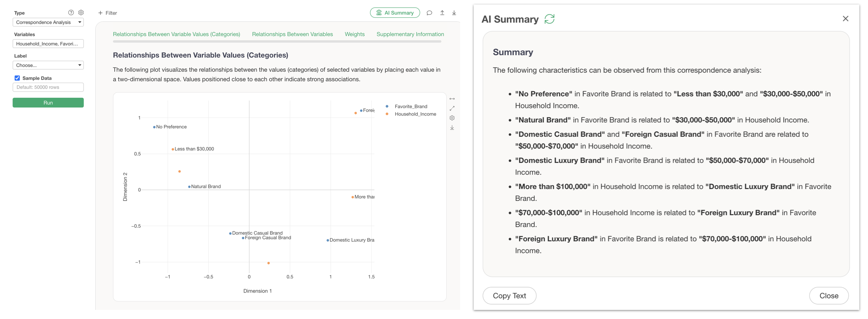Click the horizontal expand arrows beside the chart
The image size is (868, 319).
point(452,99)
